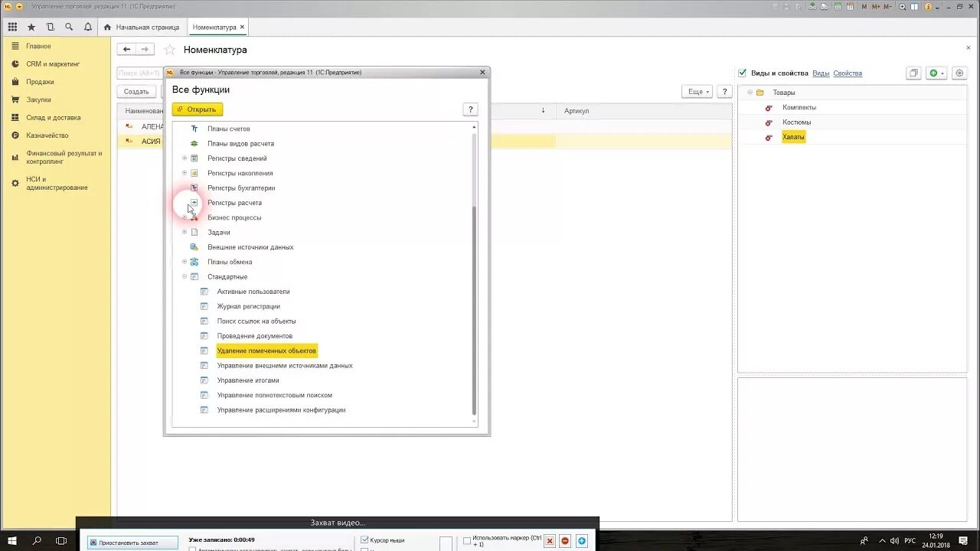Expand Регистры сведений node
The width and height of the screenshot is (980, 551).
185,158
